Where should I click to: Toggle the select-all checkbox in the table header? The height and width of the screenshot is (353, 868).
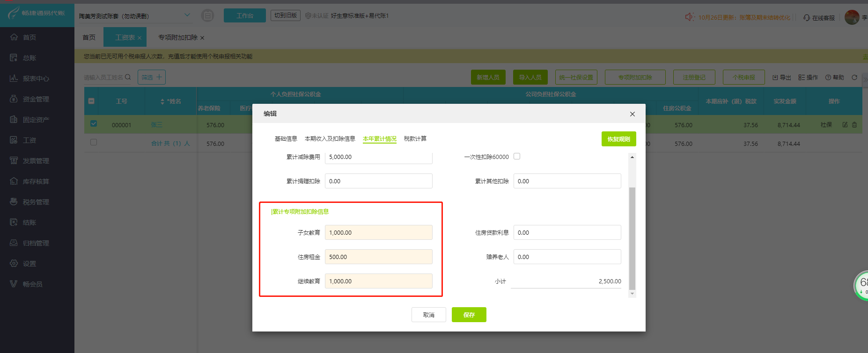point(91,101)
